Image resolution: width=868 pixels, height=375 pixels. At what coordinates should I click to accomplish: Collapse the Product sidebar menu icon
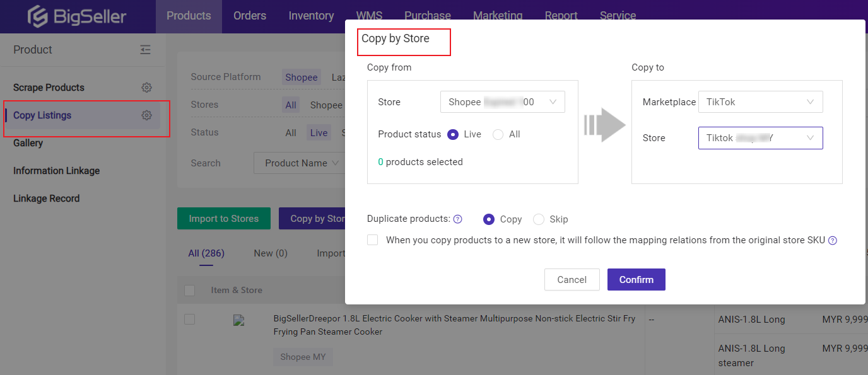pos(145,50)
